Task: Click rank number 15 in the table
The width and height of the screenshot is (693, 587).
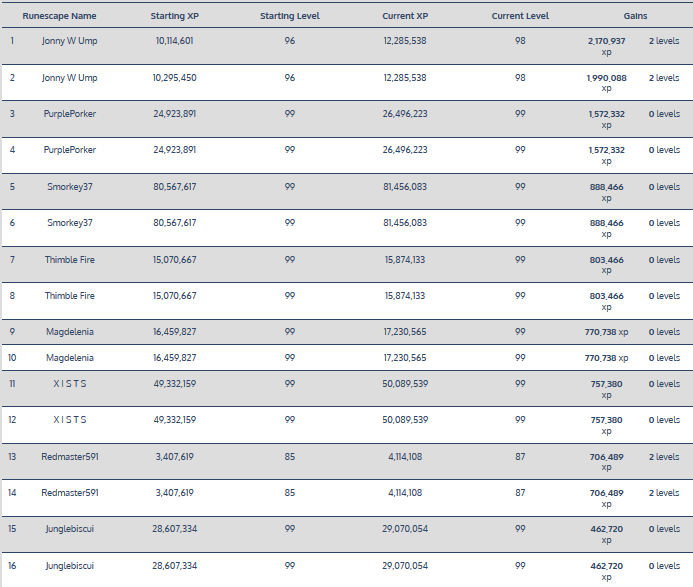Action: pyautogui.click(x=12, y=529)
